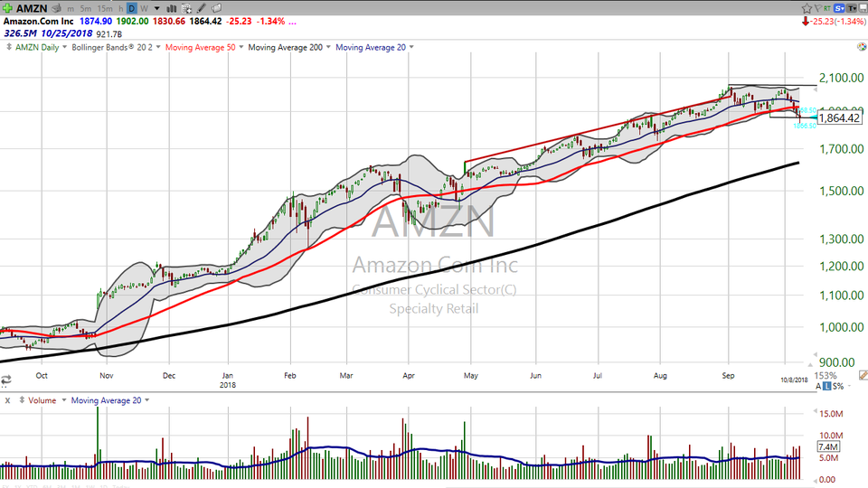Click the star favorite icon
Screen dimensions: 868x488
pyautogui.click(x=807, y=7)
